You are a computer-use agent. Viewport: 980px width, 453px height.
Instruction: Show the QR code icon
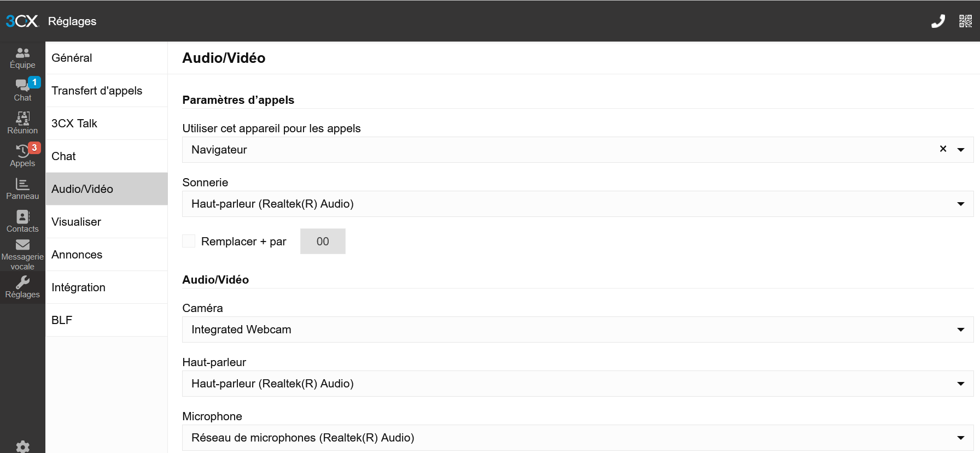tap(965, 21)
